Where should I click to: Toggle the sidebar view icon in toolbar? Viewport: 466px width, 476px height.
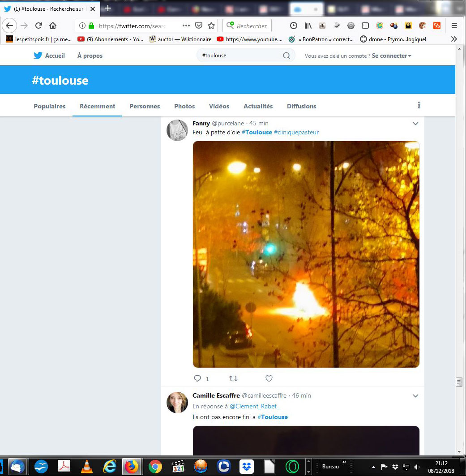point(365,26)
